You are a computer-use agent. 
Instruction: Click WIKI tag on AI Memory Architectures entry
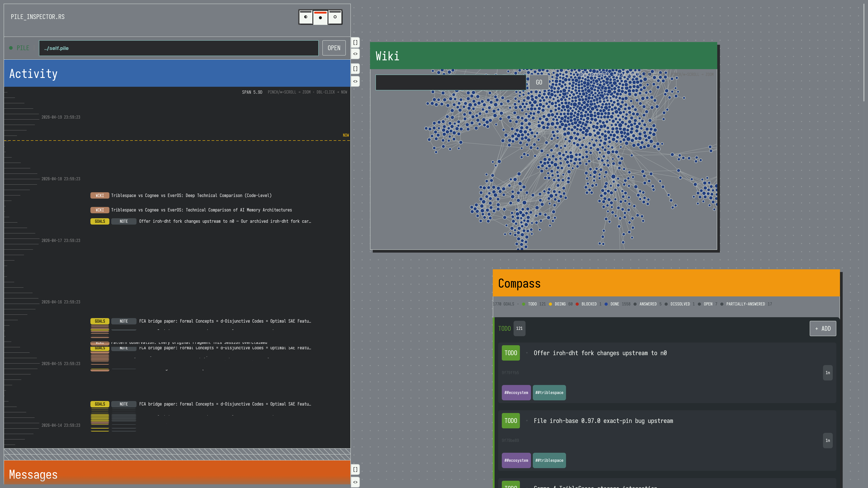pyautogui.click(x=100, y=210)
